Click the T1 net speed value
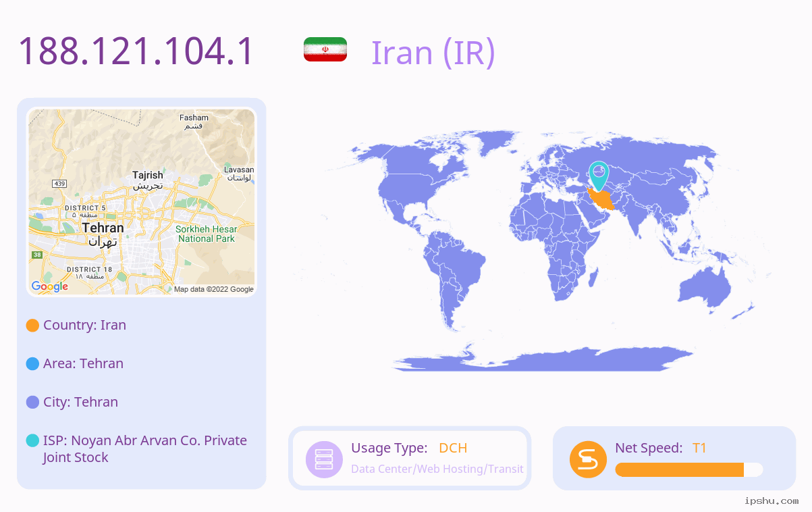 pyautogui.click(x=699, y=448)
